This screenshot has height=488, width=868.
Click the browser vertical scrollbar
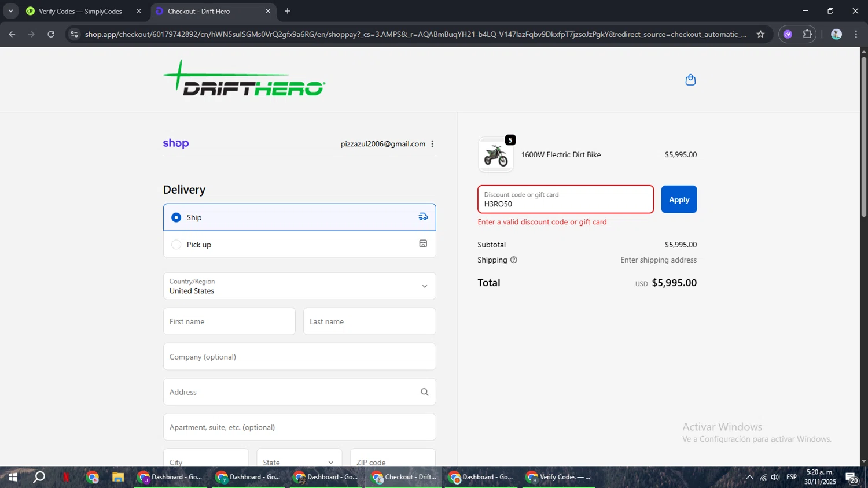(863, 136)
